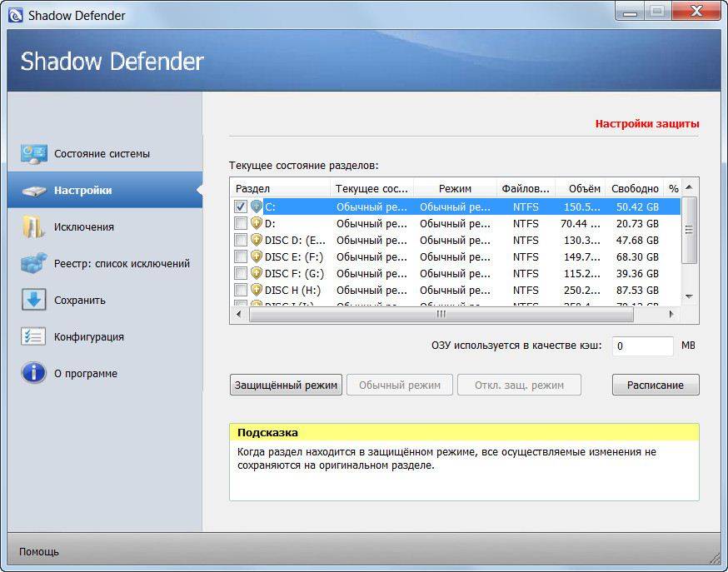This screenshot has height=572, width=728.
Task: Click shield icon of DISC D: row
Action: coord(257,240)
